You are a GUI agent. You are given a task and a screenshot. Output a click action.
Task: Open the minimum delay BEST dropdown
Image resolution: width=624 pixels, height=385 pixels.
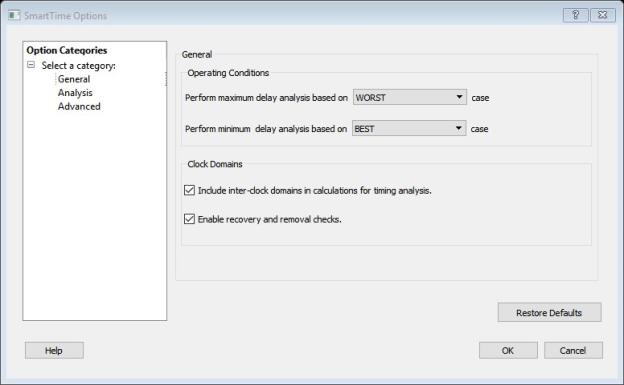click(409, 128)
